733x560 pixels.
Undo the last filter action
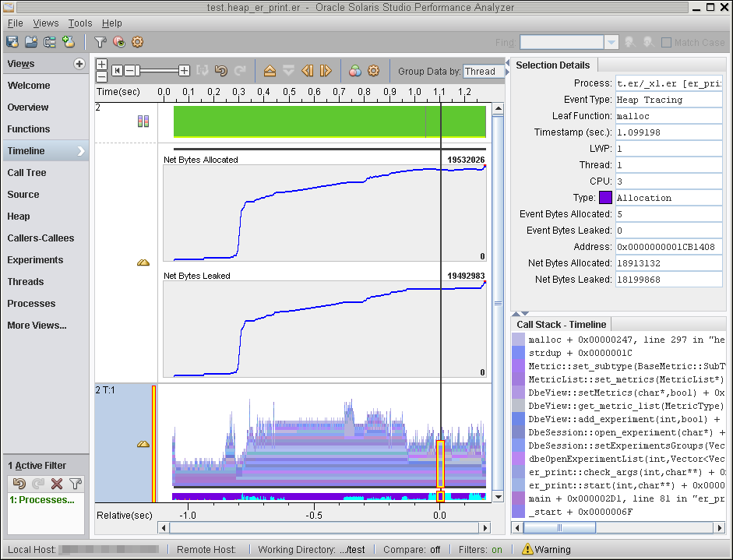(19, 484)
